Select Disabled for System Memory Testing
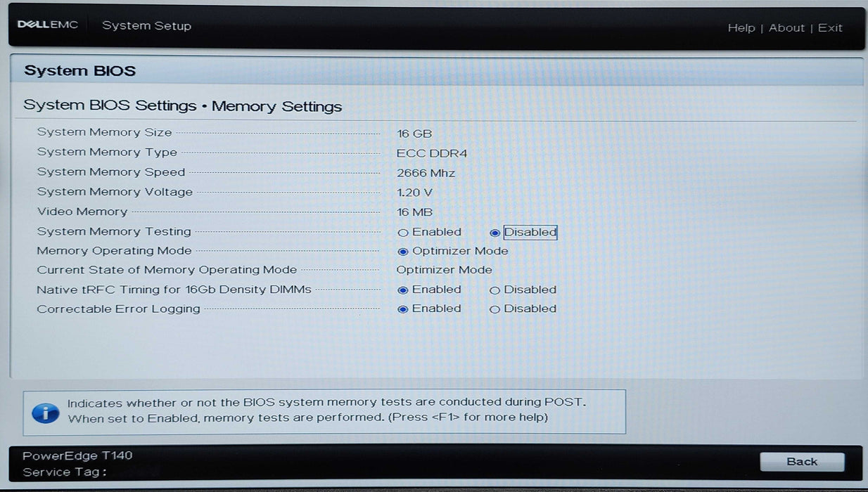The height and width of the screenshot is (492, 868). pyautogui.click(x=495, y=233)
